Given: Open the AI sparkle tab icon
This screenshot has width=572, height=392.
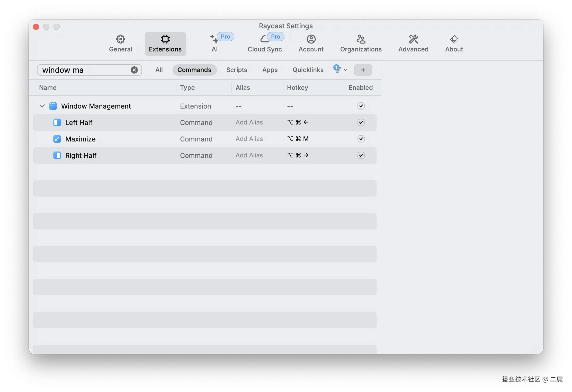Looking at the screenshot, I should tap(214, 39).
